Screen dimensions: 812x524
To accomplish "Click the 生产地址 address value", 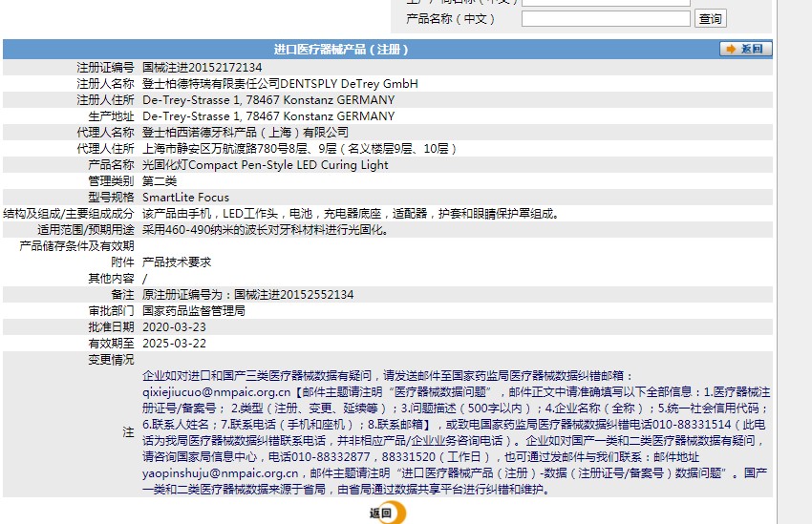I will (268, 116).
